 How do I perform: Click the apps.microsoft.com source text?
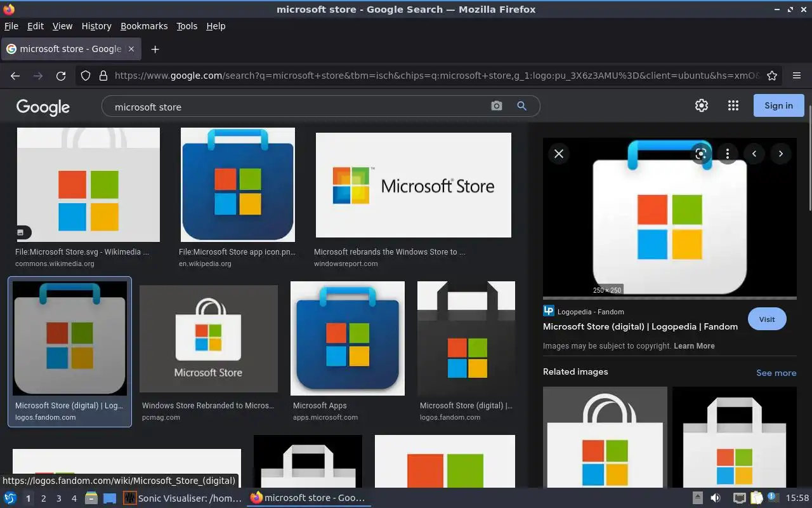coord(325,417)
